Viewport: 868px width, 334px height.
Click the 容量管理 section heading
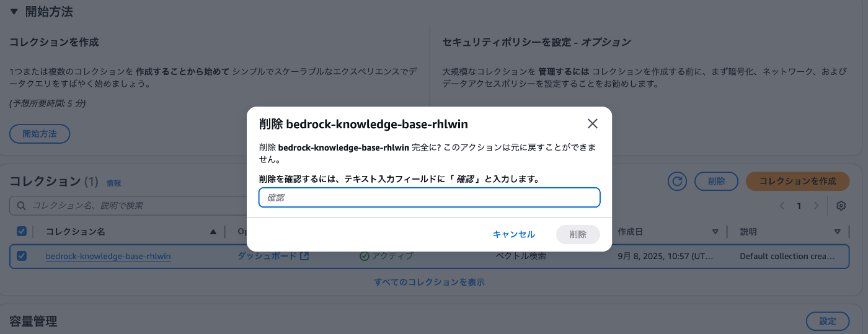[33, 321]
